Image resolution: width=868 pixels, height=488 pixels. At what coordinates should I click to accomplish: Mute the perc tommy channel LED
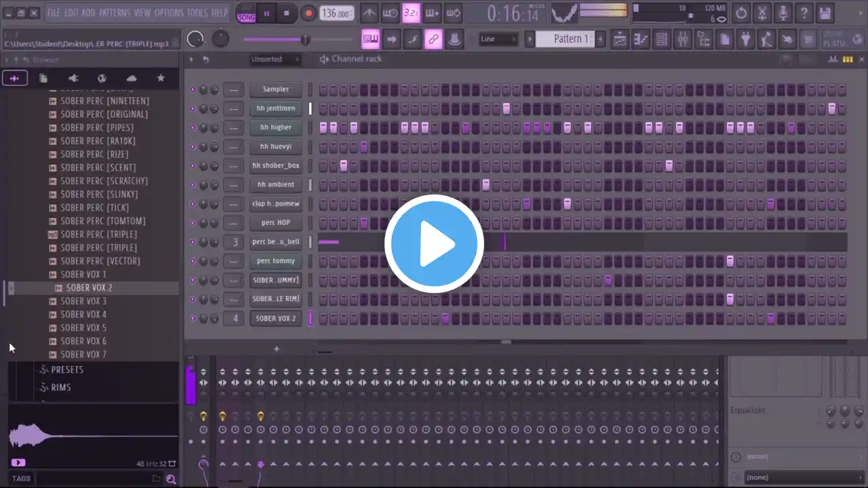tap(193, 261)
